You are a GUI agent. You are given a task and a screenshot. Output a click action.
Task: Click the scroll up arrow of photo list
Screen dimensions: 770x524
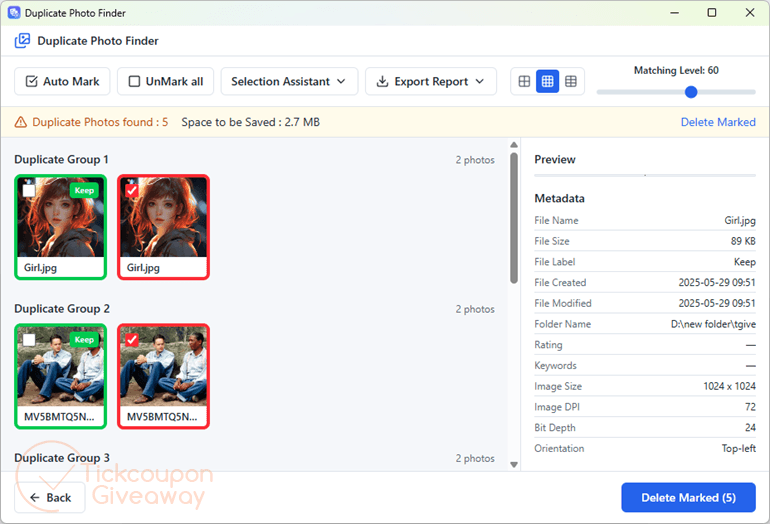(x=514, y=145)
